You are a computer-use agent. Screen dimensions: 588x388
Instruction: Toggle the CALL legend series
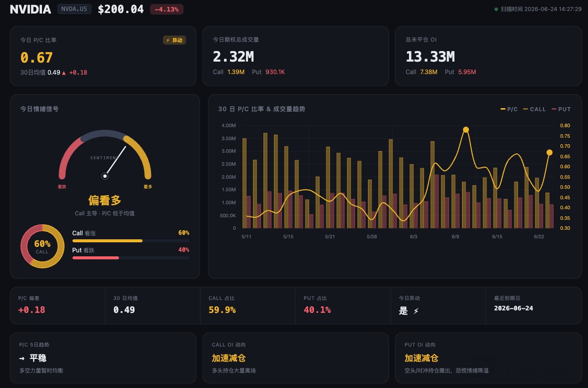[x=534, y=109]
